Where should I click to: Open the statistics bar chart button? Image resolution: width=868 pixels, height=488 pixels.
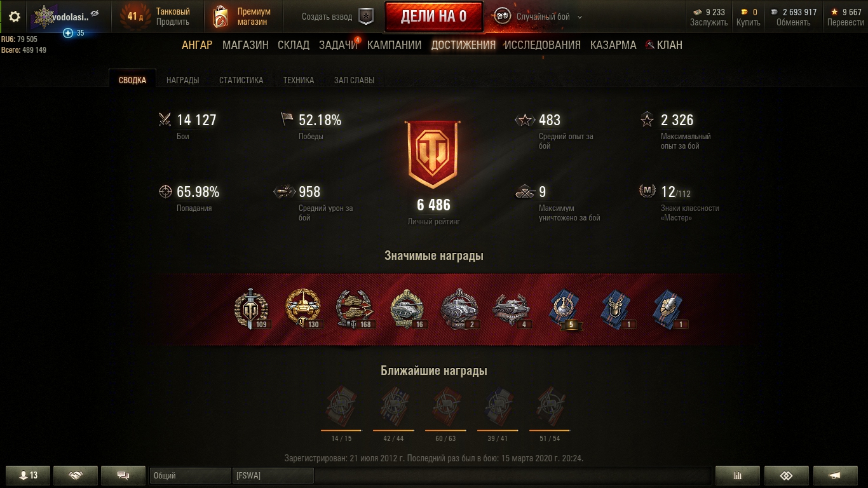click(738, 475)
